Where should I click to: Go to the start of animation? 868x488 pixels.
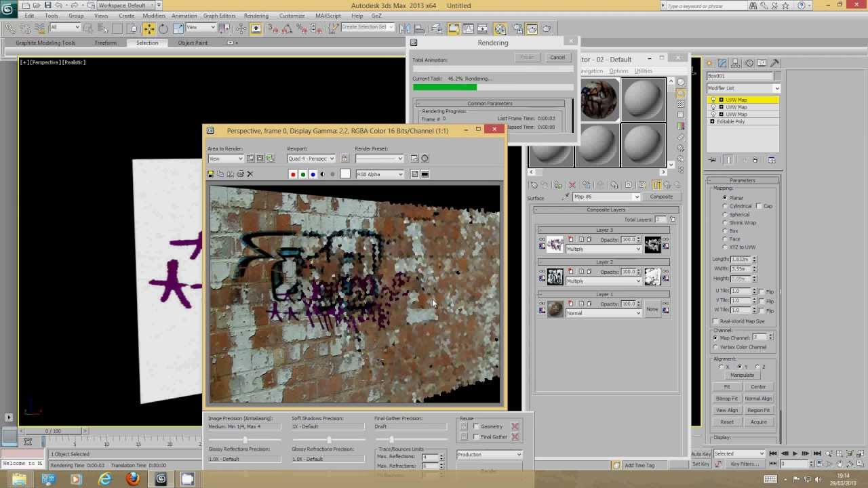(772, 453)
